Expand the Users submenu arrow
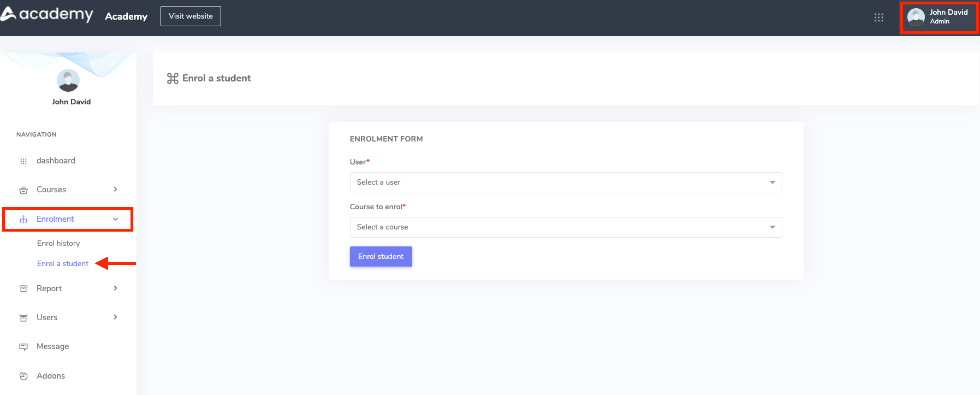 pos(115,317)
